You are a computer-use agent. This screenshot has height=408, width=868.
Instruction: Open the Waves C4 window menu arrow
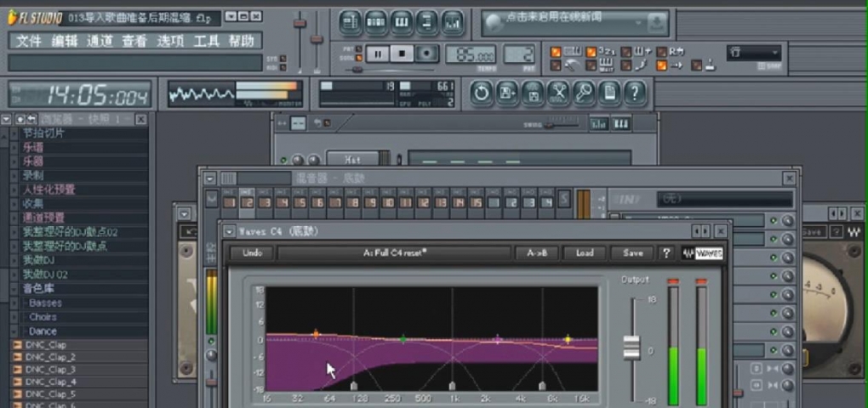[230, 231]
